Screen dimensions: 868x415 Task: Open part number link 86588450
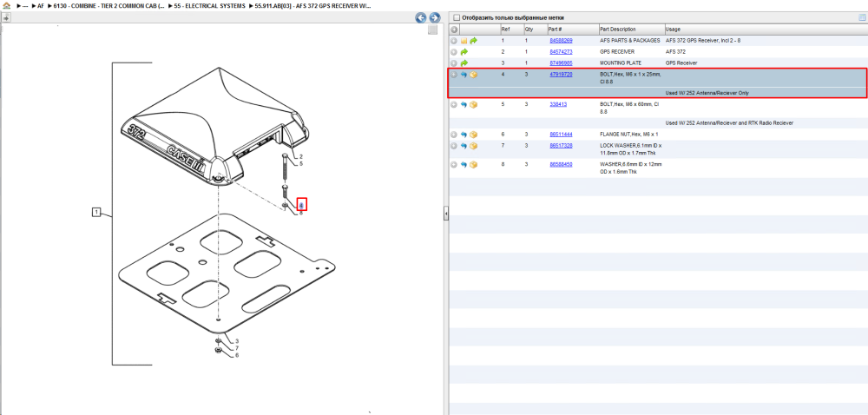(x=561, y=164)
